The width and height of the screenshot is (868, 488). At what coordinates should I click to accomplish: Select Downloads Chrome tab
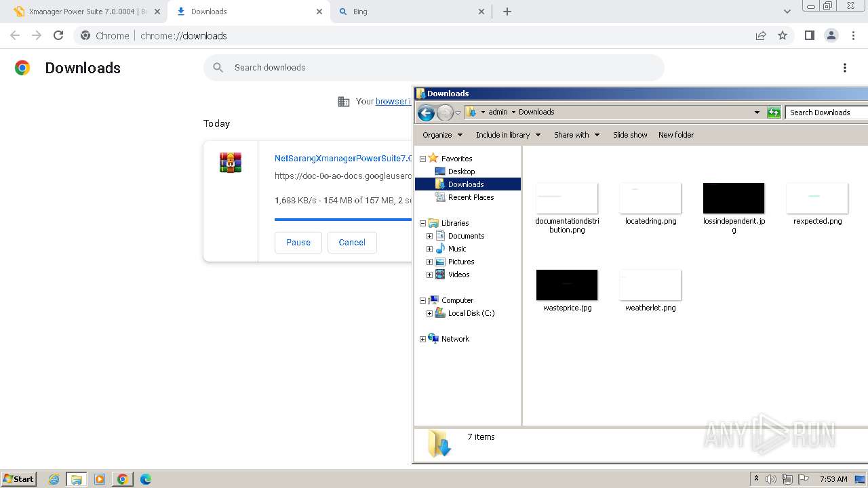249,12
